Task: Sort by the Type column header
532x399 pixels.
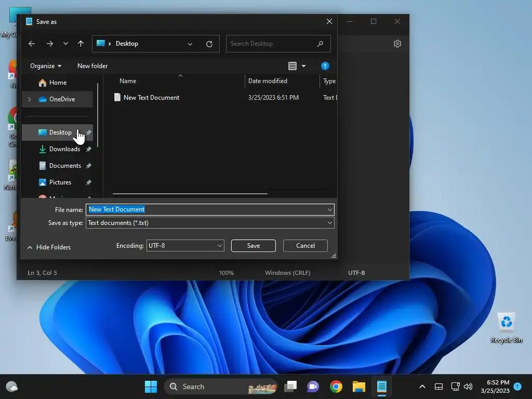Action: coord(329,81)
